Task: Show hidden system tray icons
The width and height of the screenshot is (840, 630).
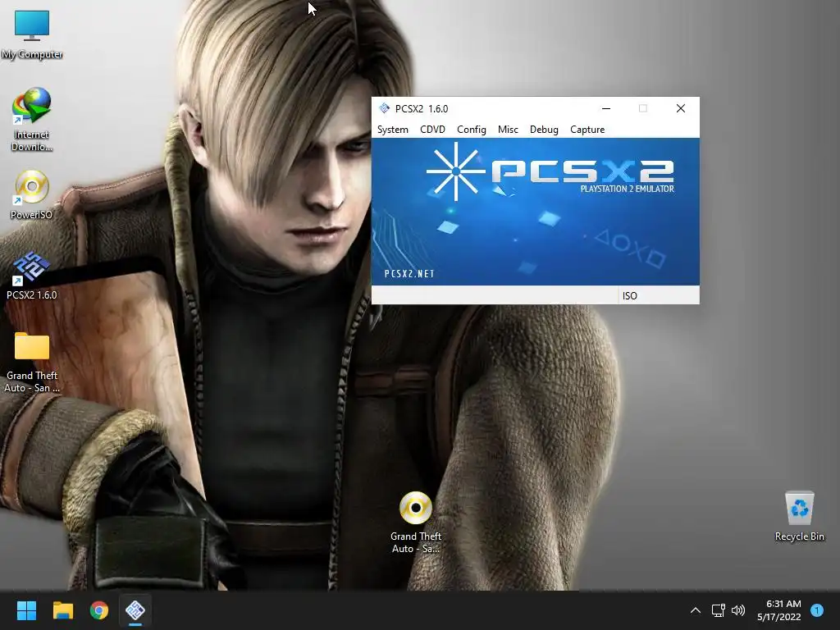Action: click(x=696, y=610)
